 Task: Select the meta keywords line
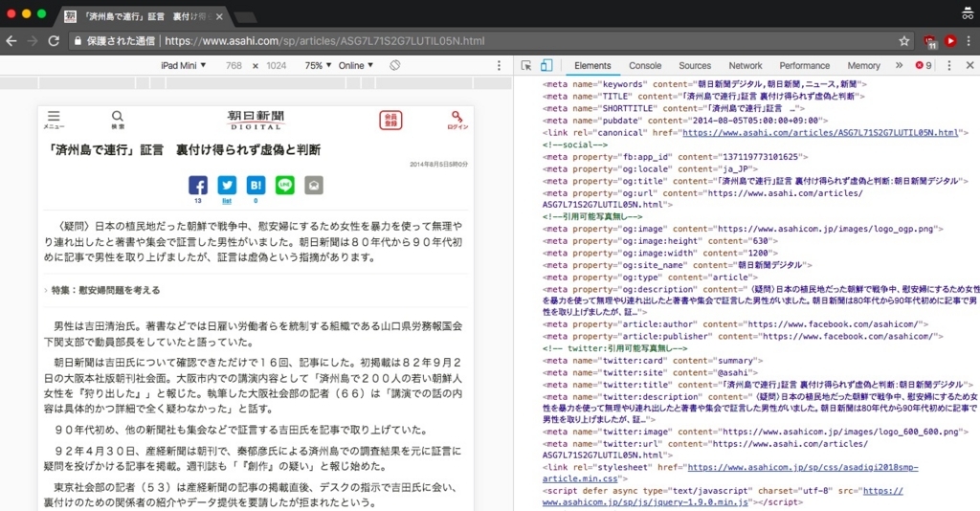705,84
